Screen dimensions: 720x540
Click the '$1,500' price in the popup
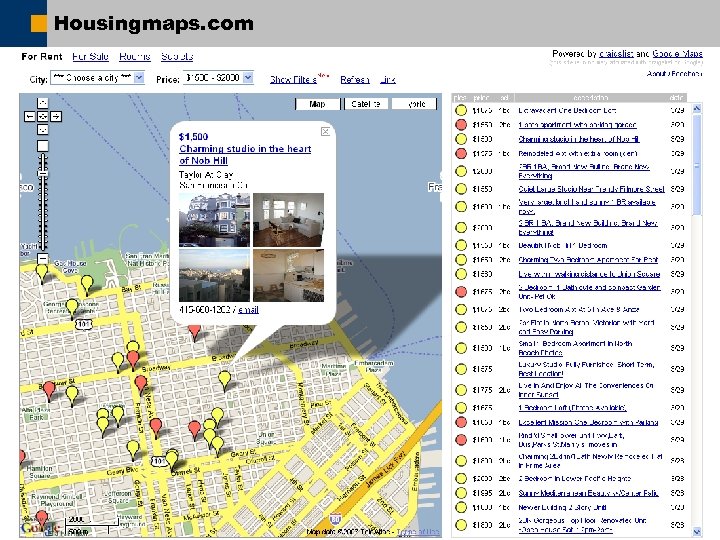coord(193,137)
